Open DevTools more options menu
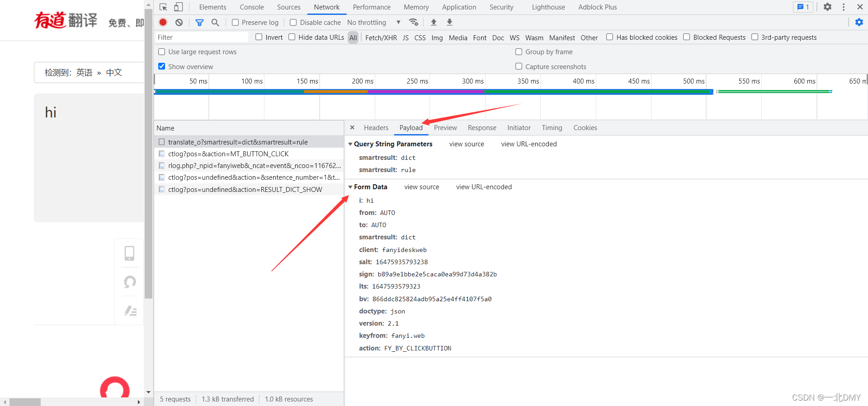The height and width of the screenshot is (406, 868). 844,7
